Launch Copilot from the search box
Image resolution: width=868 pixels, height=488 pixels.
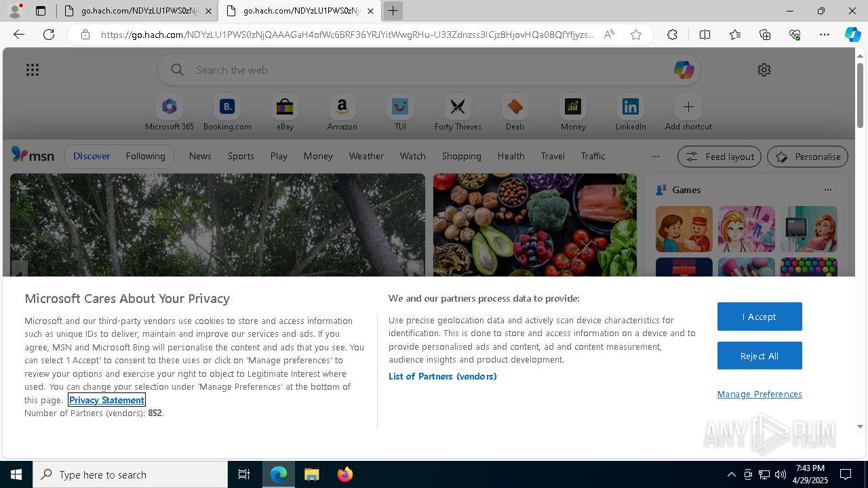coord(684,70)
